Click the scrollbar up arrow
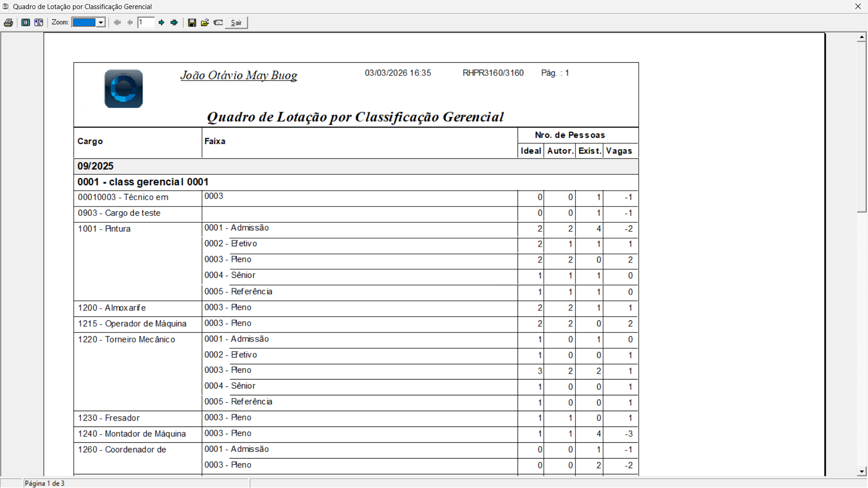This screenshot has height=488, width=868. click(x=862, y=37)
